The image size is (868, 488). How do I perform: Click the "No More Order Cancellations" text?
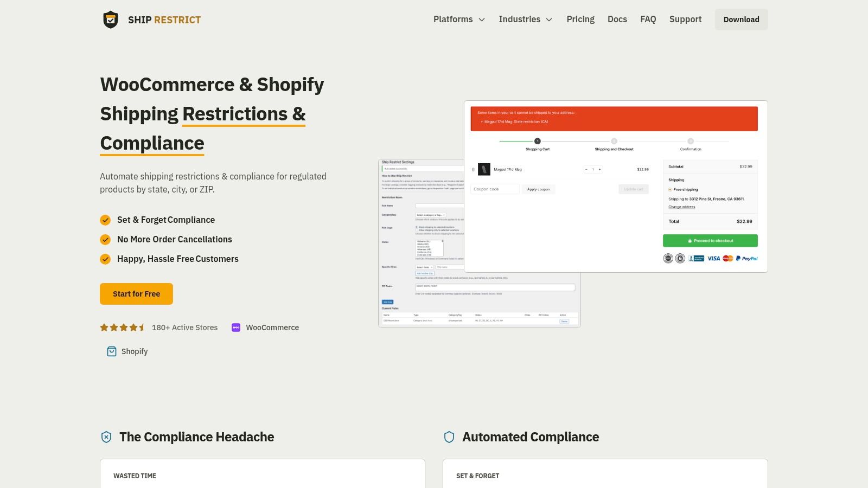[175, 240]
